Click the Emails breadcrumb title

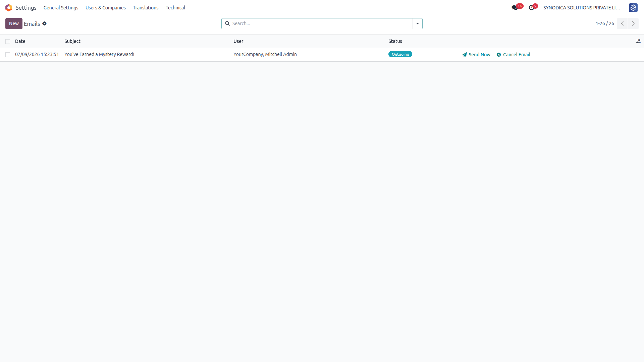(32, 24)
